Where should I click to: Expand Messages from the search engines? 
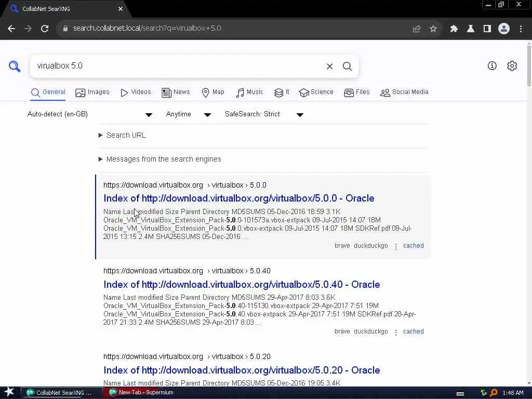(159, 159)
